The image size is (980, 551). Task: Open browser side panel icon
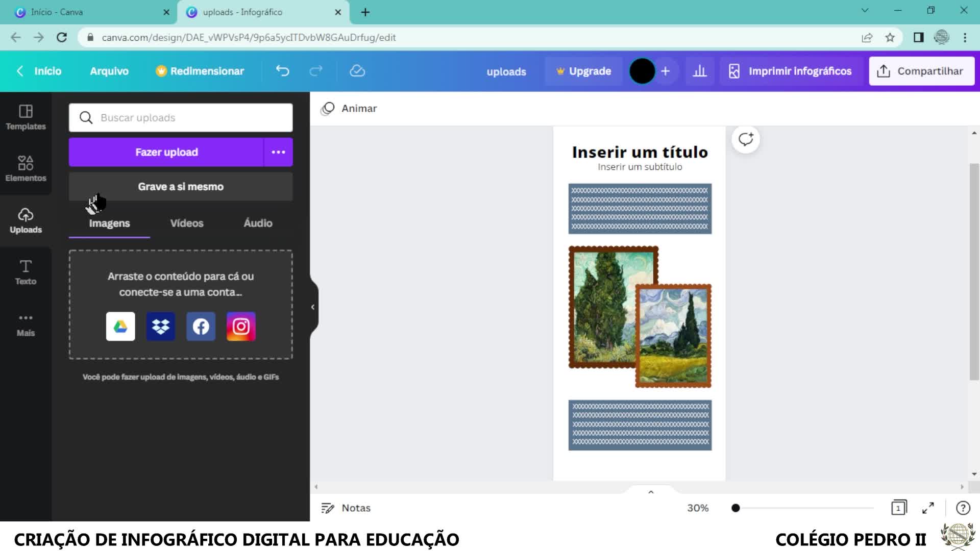918,37
